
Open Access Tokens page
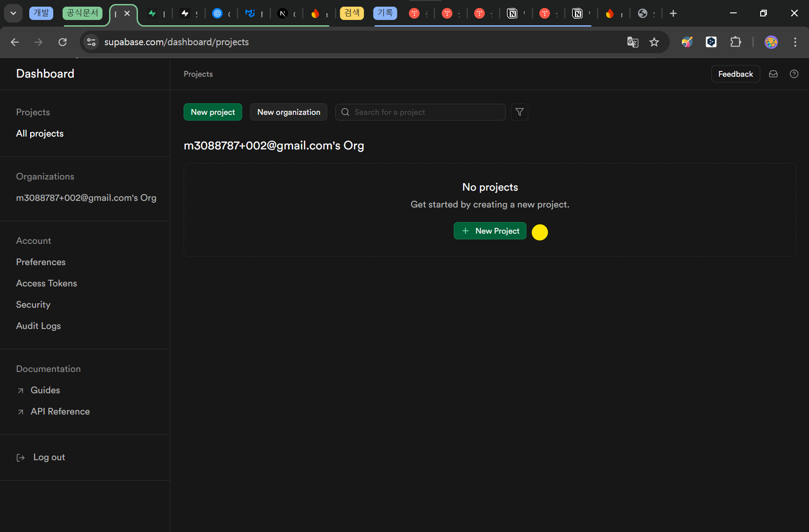pyautogui.click(x=47, y=283)
